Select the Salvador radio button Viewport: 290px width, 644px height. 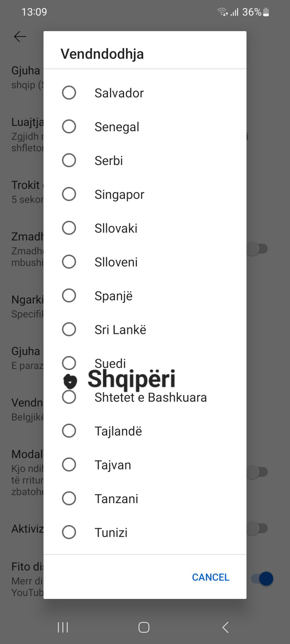pos(69,93)
